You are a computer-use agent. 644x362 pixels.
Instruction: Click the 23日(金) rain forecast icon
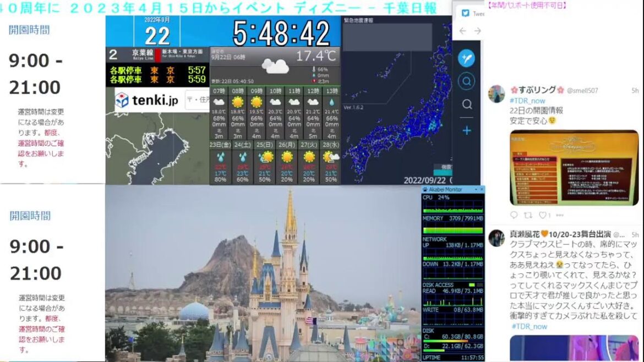[x=221, y=157]
